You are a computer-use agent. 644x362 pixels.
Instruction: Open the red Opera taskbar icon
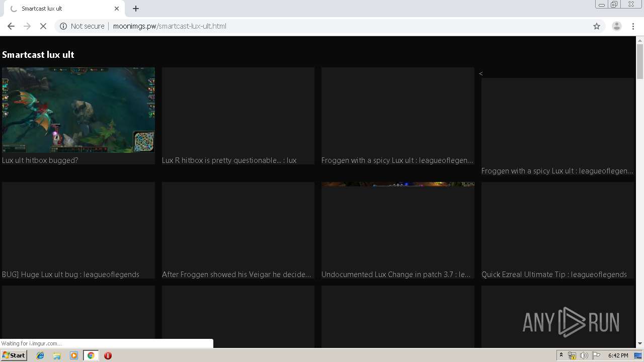click(108, 355)
